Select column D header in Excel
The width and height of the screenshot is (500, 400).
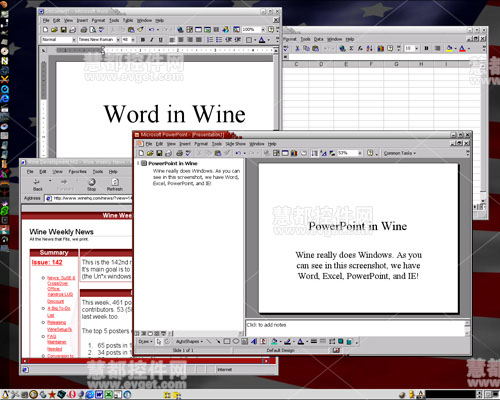(x=321, y=64)
